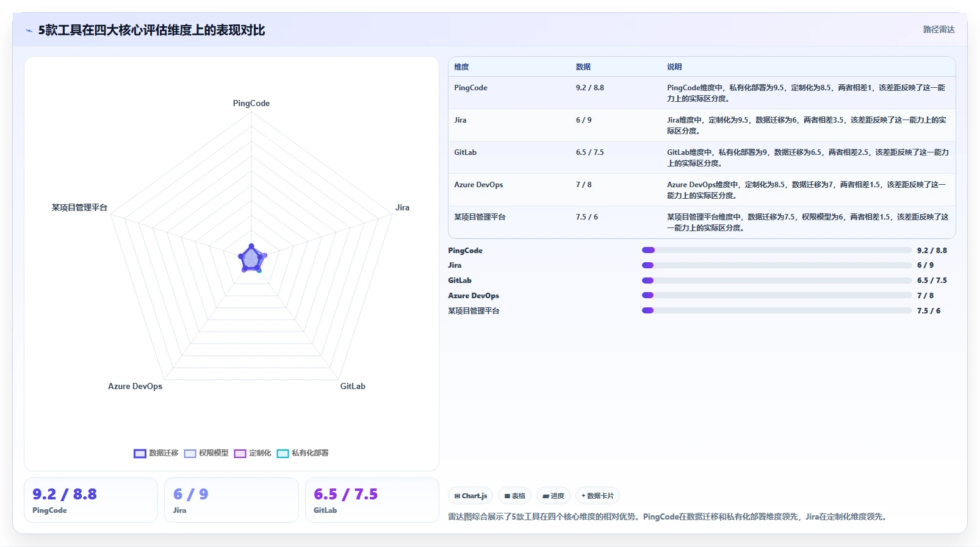
Task: Click the 说明 column header
Action: [x=674, y=67]
